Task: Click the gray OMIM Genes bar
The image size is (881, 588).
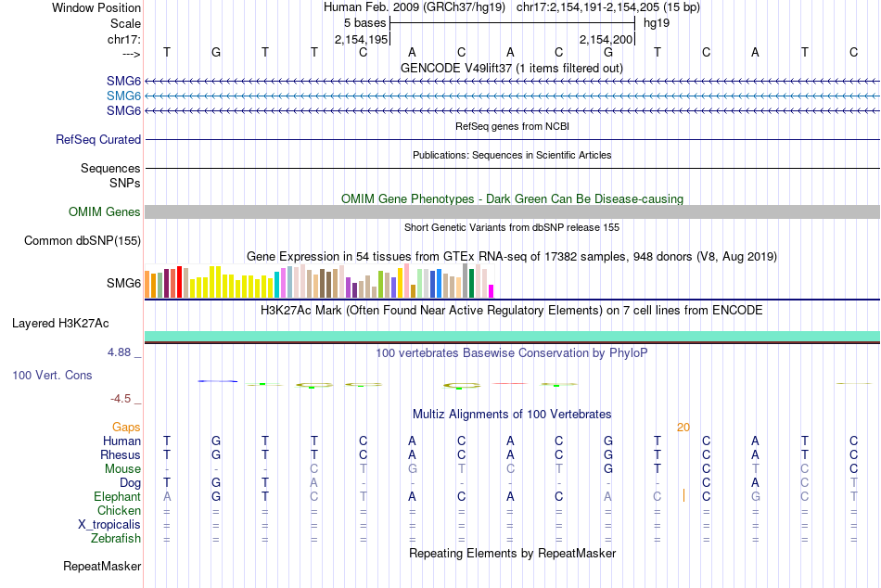Action: click(x=512, y=212)
